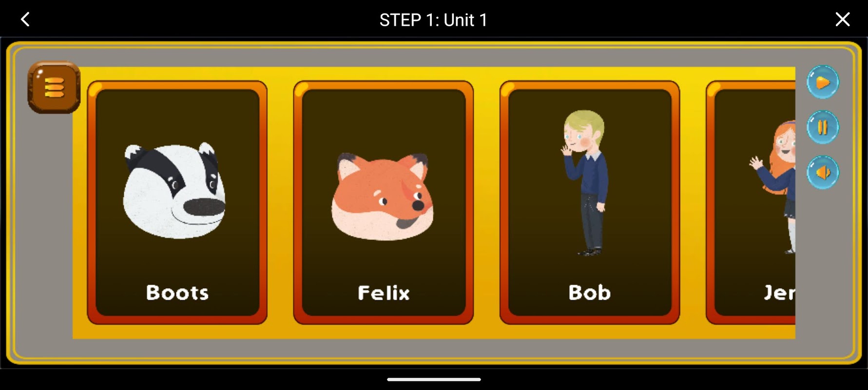
Task: Select the partially visible Jen card
Action: (x=751, y=202)
